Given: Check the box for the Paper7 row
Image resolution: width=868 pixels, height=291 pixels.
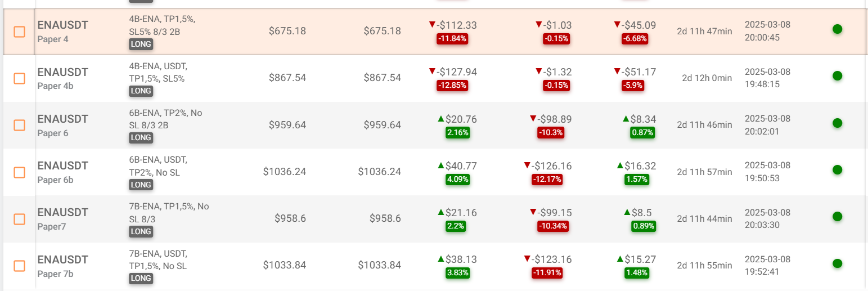Looking at the screenshot, I should (x=19, y=219).
